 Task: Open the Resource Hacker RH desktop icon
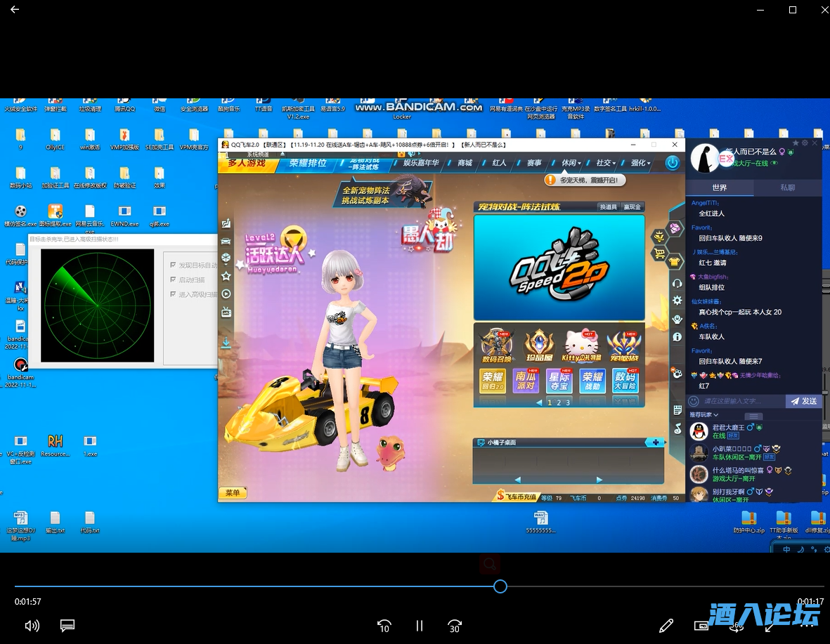[x=55, y=445]
